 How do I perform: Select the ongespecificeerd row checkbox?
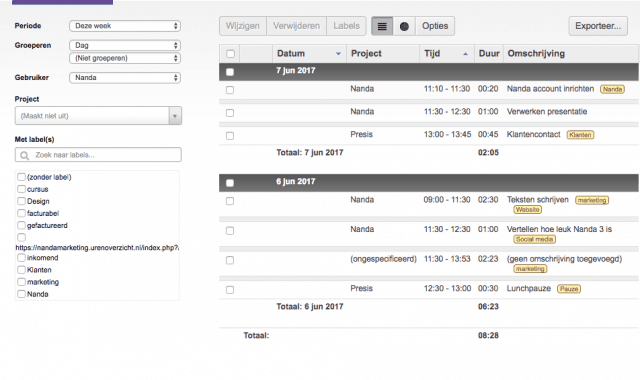[230, 260]
